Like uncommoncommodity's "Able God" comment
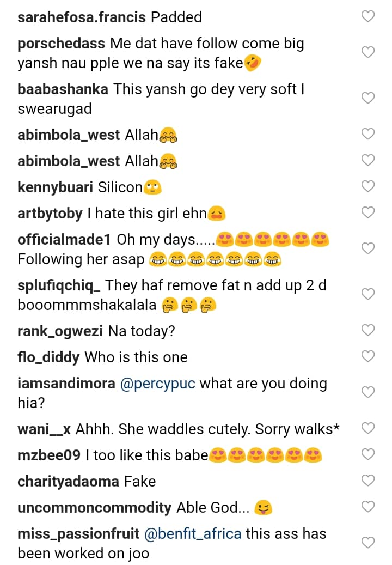This screenshot has height=565, width=392. pyautogui.click(x=369, y=507)
